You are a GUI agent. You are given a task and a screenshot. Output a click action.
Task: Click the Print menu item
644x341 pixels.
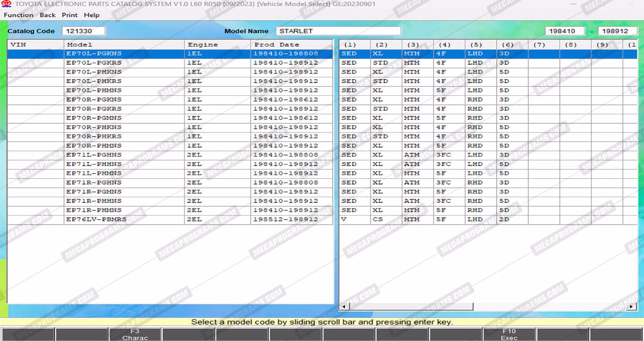coord(70,15)
